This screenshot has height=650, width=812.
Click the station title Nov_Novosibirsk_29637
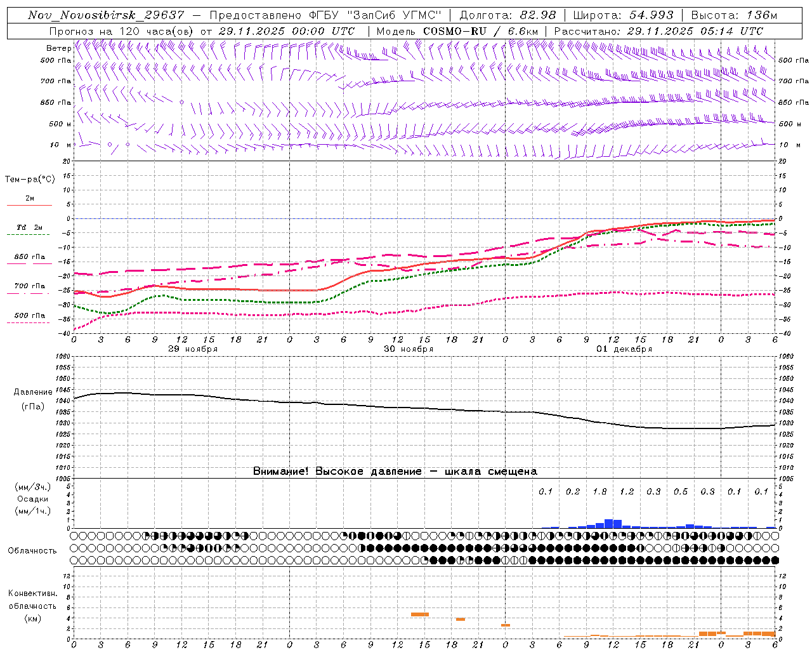tap(106, 15)
